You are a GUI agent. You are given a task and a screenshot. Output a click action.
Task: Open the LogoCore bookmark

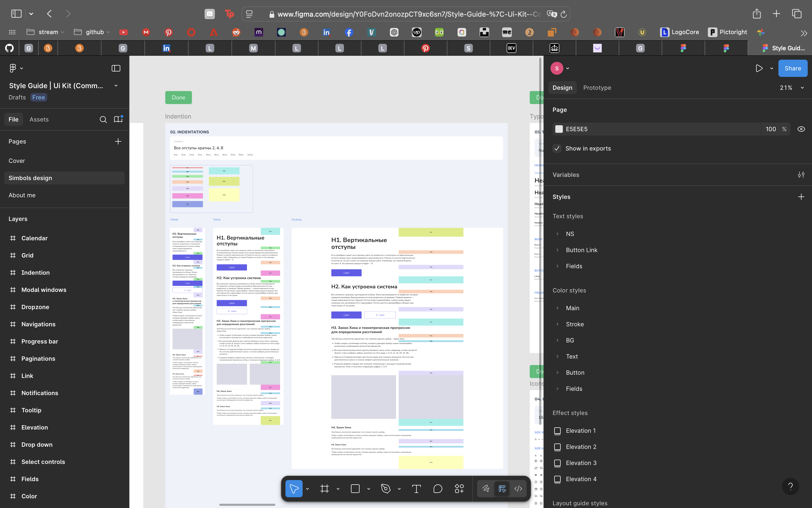[x=679, y=32]
